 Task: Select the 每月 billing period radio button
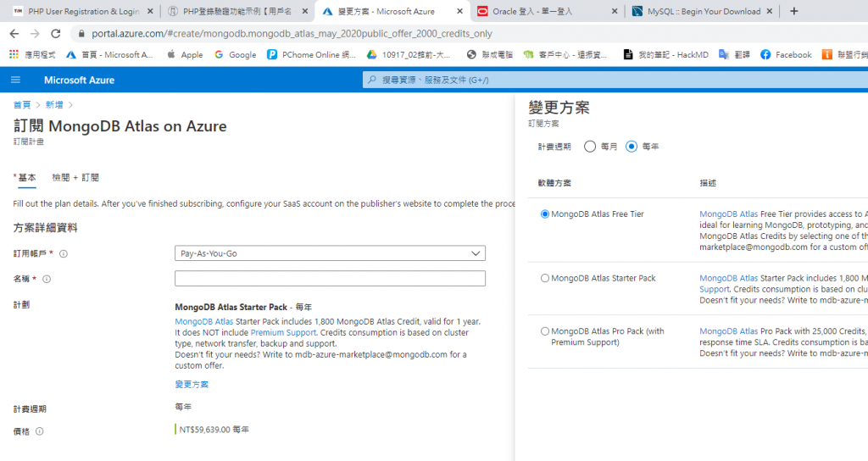click(x=590, y=147)
